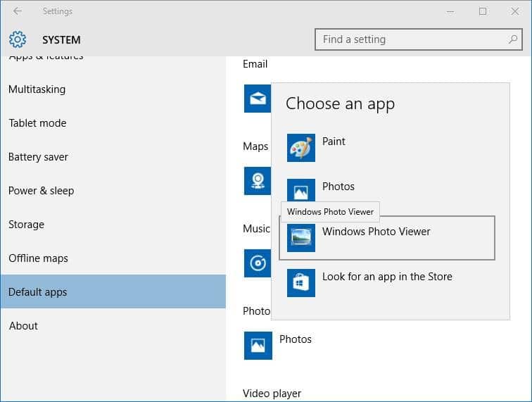
Task: Choose Windows Photo Viewer as default
Action: [x=387, y=238]
